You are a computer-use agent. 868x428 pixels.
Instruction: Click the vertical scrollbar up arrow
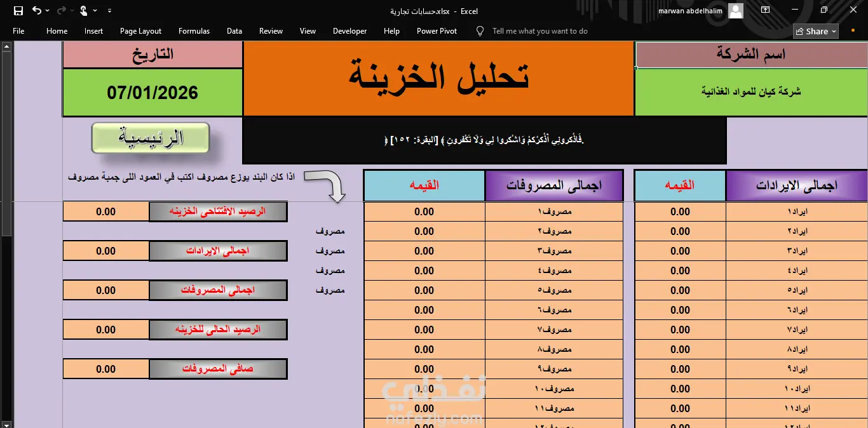coord(6,46)
